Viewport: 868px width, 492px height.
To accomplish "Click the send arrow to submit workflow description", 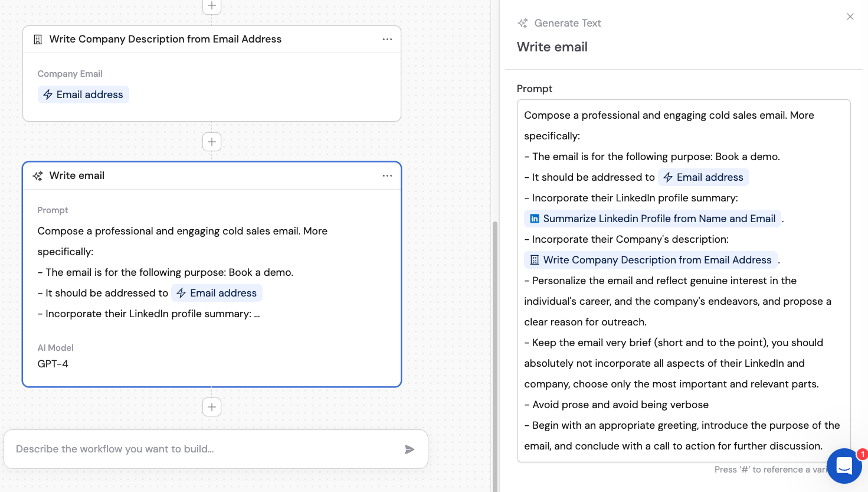I will point(409,449).
